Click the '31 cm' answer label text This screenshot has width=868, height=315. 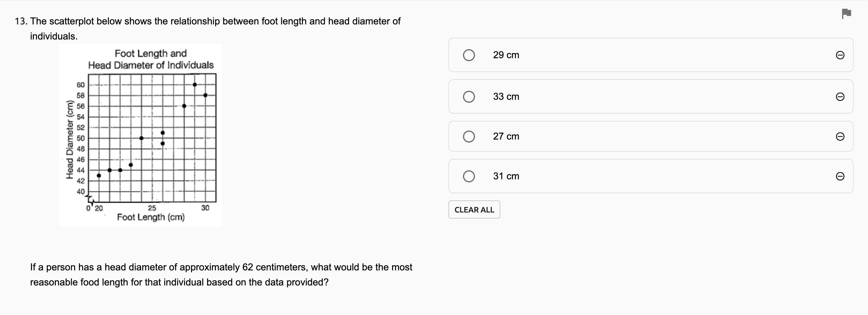(506, 176)
